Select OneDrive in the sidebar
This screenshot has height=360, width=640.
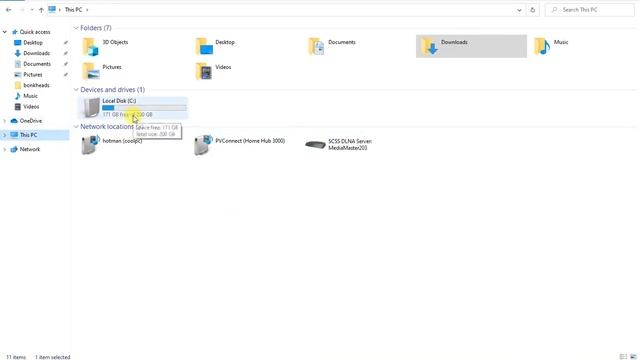pos(31,121)
